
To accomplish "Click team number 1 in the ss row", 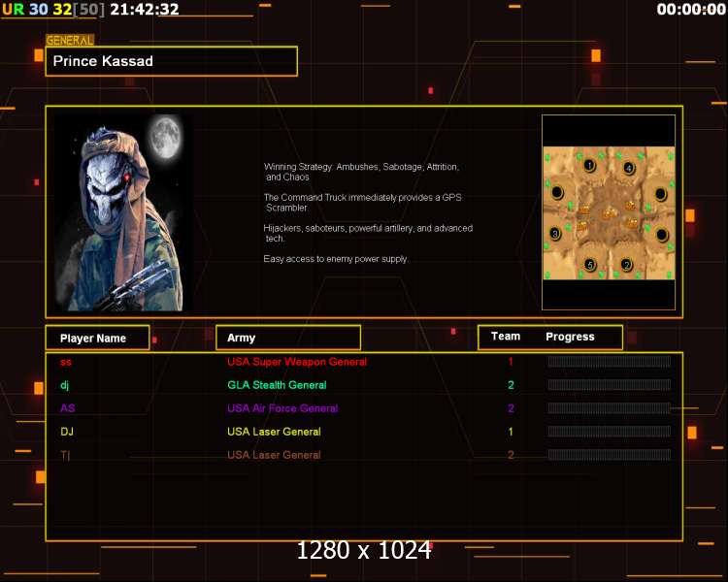I will pyautogui.click(x=511, y=362).
